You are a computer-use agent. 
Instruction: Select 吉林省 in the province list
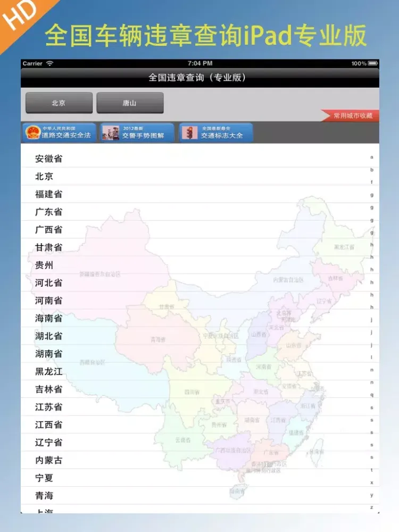coord(200,389)
